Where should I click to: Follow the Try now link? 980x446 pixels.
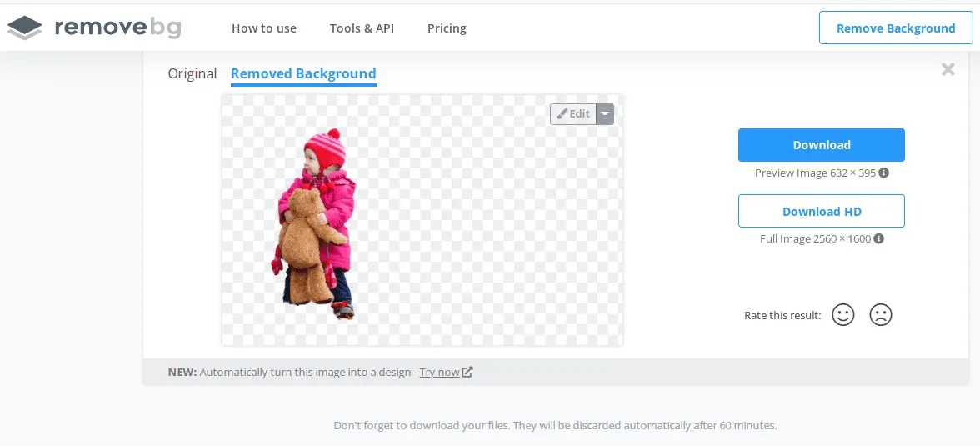point(439,372)
